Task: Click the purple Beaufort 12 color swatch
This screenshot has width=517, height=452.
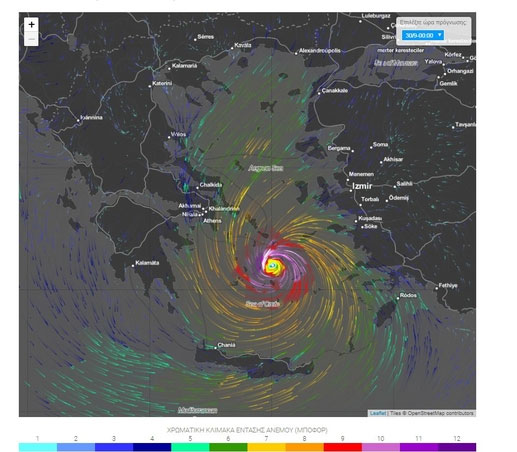Action: tap(457, 447)
